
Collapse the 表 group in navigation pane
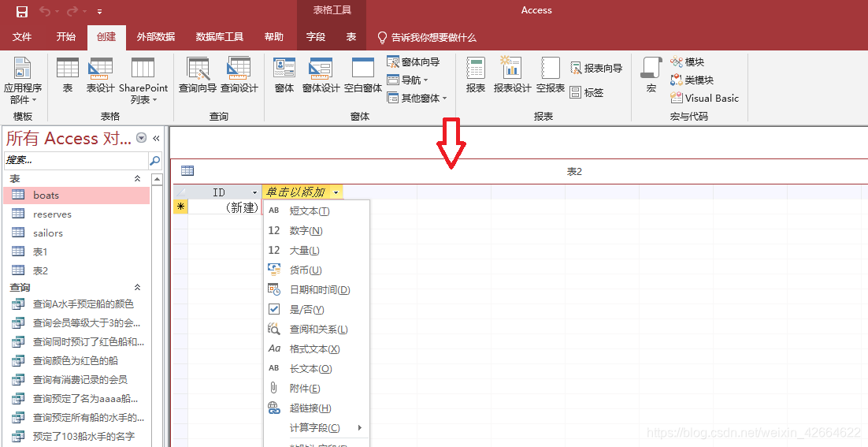137,178
